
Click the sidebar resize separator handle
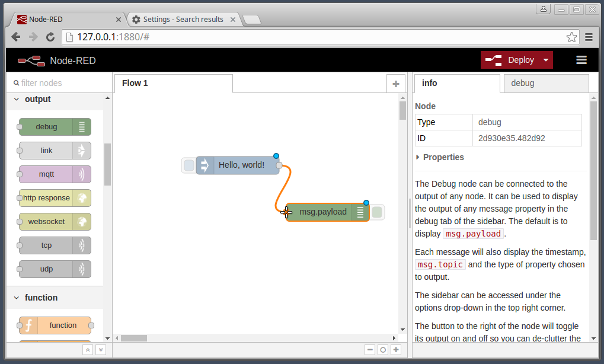[410, 213]
